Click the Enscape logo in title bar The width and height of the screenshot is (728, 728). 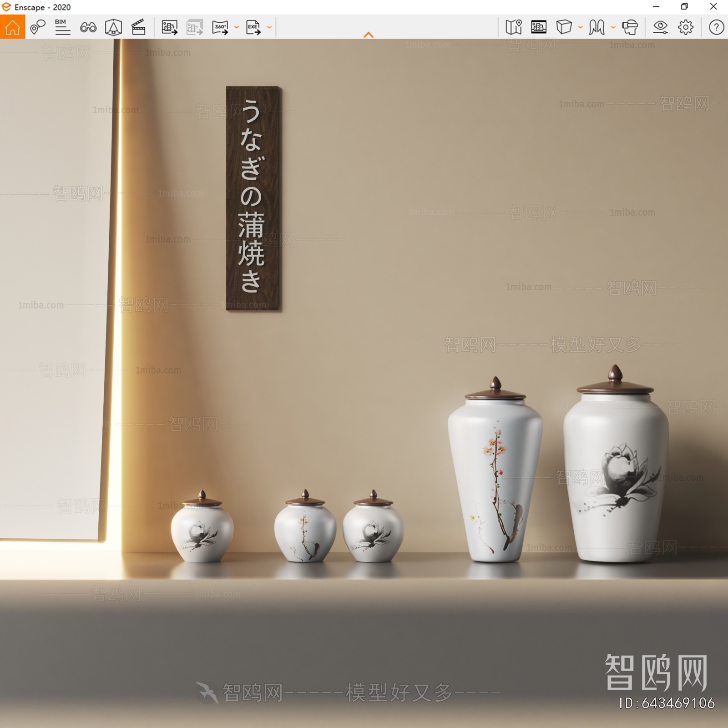point(6,7)
